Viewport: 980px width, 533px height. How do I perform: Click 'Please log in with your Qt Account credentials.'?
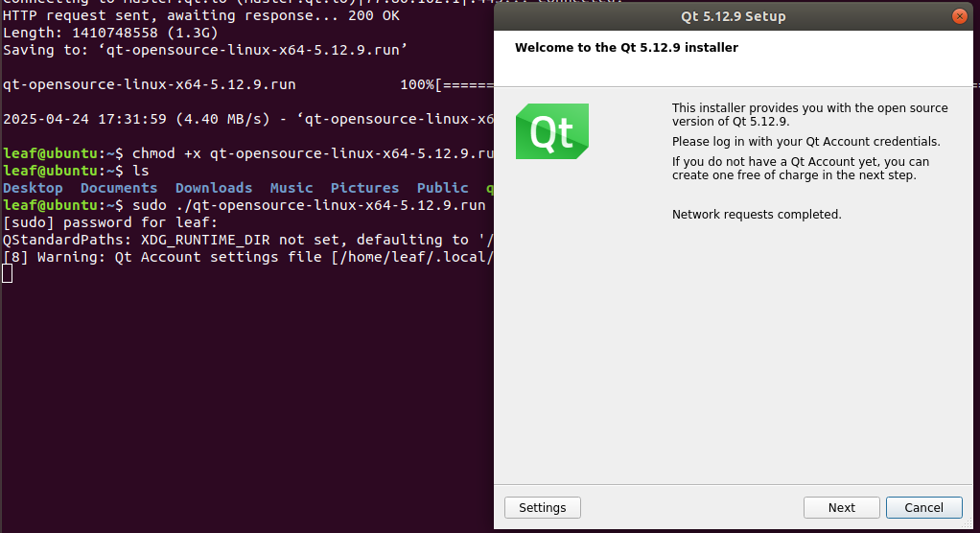pos(805,141)
